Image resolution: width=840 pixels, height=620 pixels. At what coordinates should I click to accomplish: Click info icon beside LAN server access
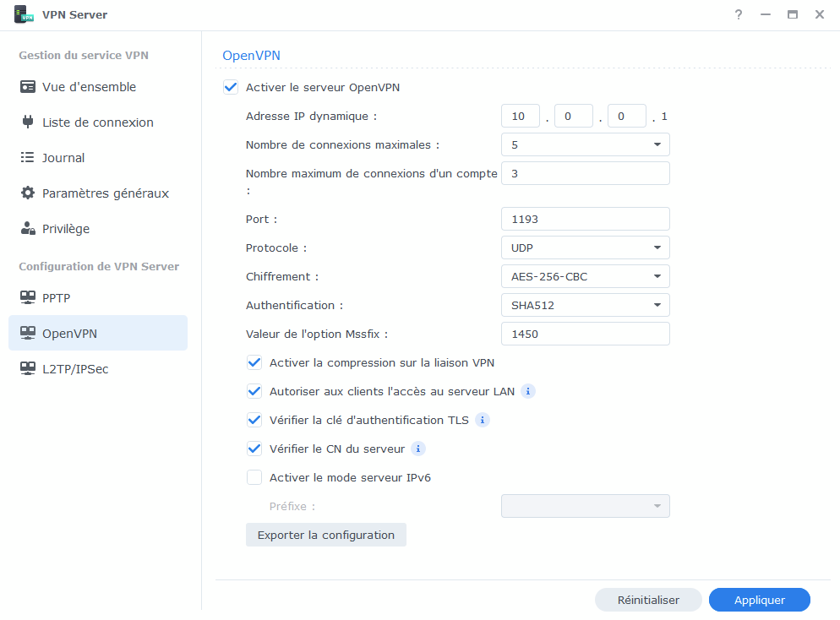click(x=528, y=391)
